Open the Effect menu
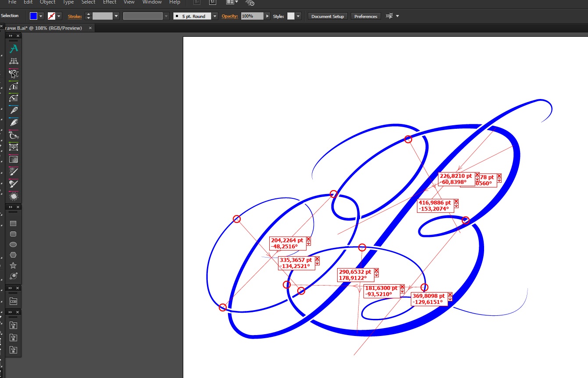 tap(110, 2)
